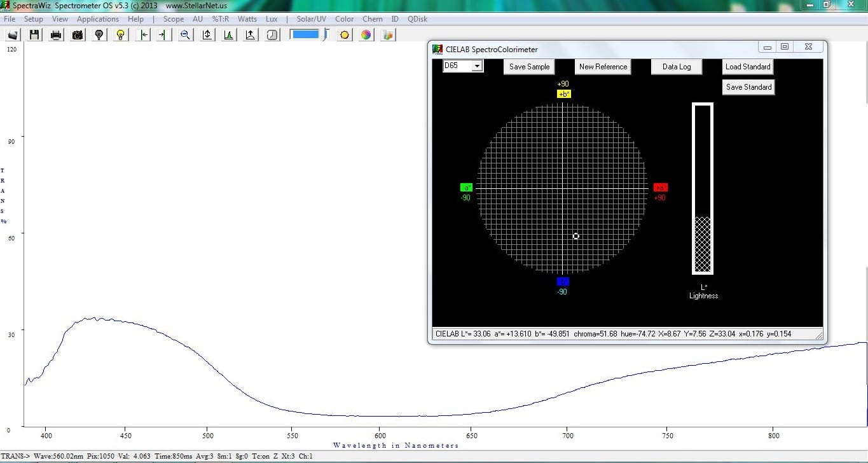868x463 pixels.
Task: Select the Watts menu item
Action: [x=247, y=19]
